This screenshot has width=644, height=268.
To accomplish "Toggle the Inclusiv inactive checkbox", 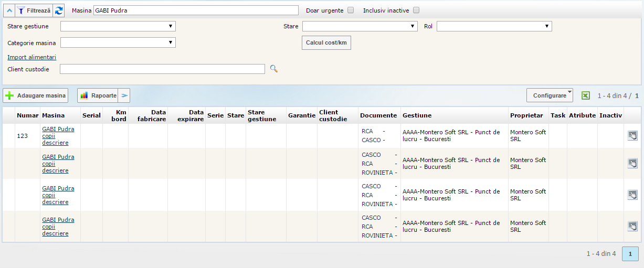I will pyautogui.click(x=416, y=10).
